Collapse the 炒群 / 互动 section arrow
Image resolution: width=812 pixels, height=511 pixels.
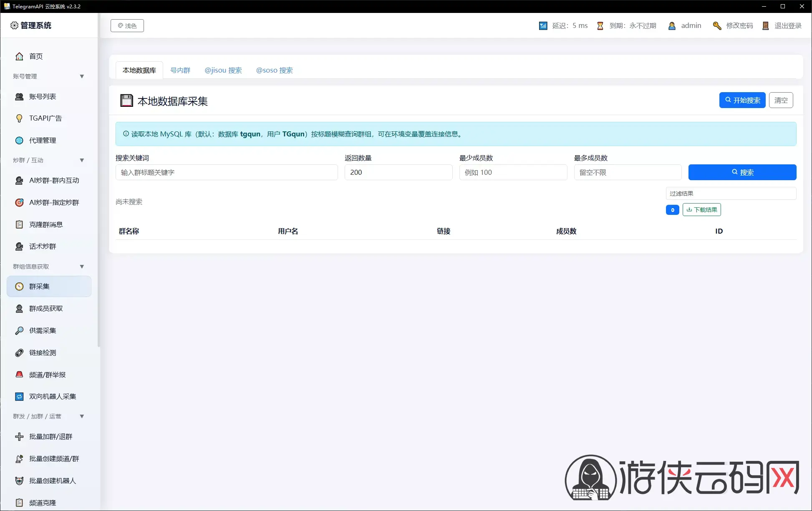pos(82,160)
